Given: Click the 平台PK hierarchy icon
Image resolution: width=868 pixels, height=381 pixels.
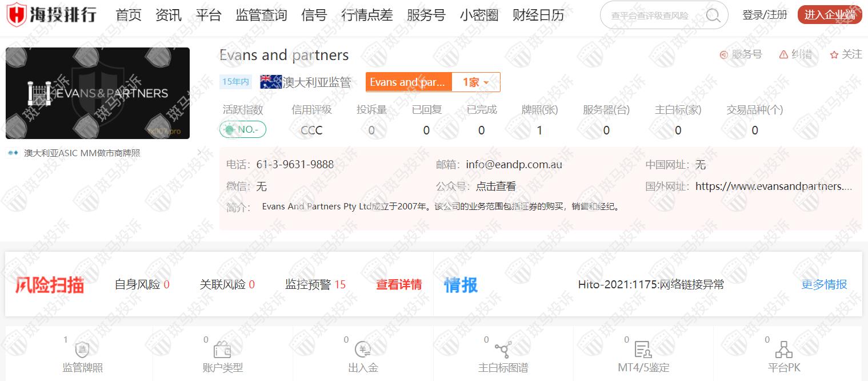Looking at the screenshot, I should pos(783,350).
